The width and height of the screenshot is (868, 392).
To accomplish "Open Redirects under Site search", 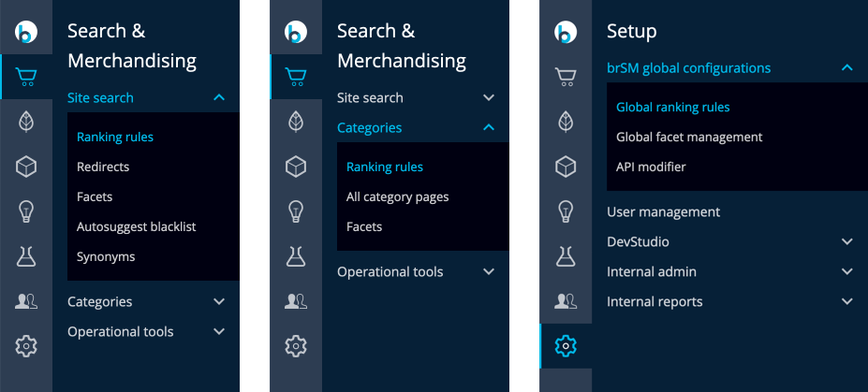I will 103,167.
